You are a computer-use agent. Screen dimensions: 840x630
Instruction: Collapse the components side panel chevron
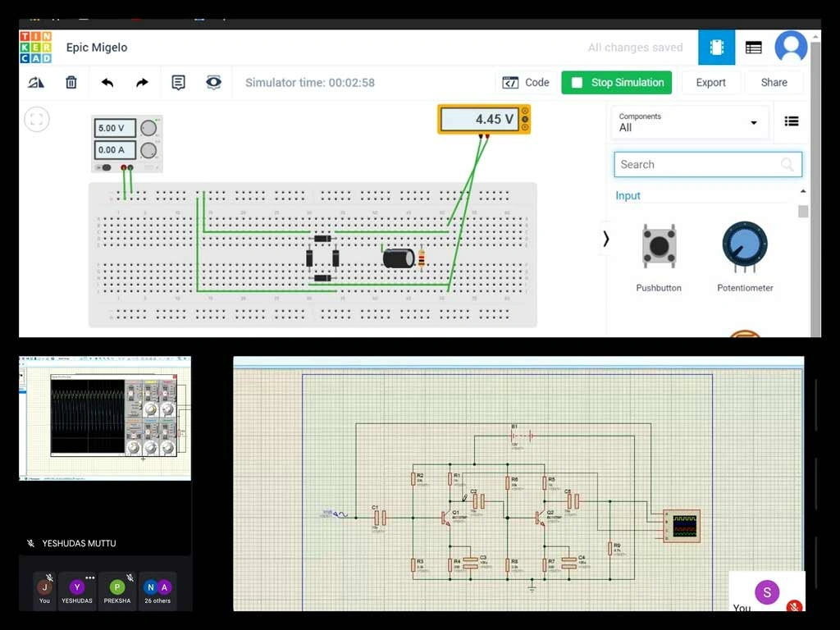tap(606, 239)
